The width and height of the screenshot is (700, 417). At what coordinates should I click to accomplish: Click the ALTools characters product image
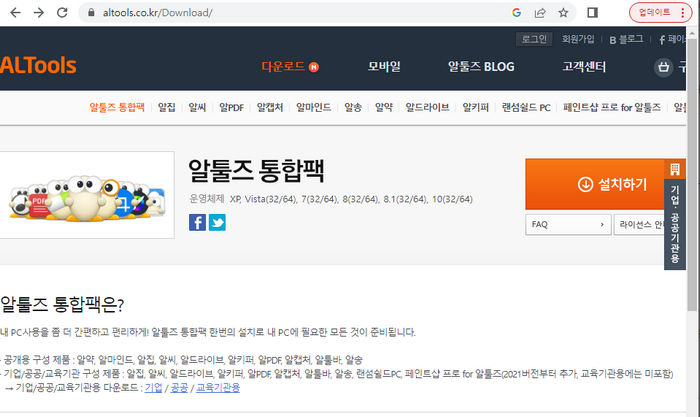click(87, 195)
